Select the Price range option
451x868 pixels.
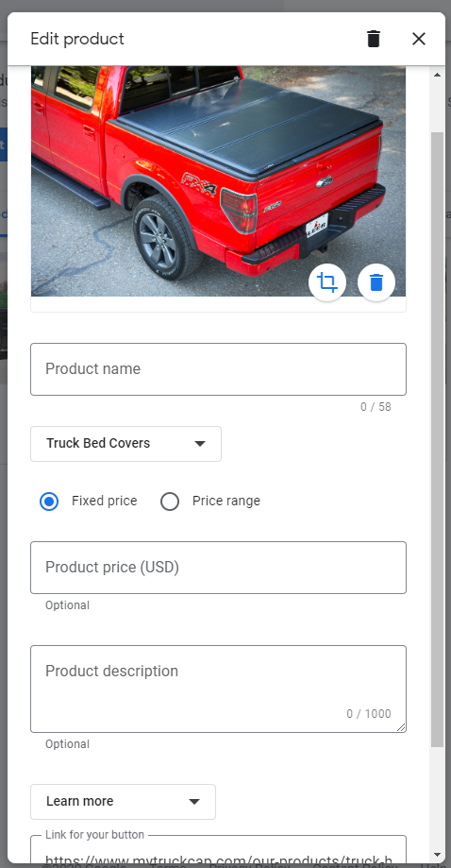170,502
